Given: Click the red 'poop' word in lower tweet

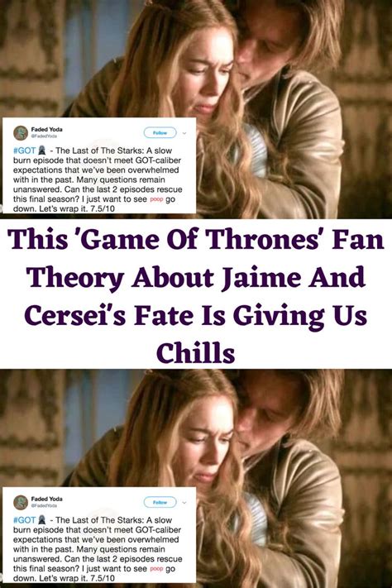Looking at the screenshot, I should (x=156, y=569).
